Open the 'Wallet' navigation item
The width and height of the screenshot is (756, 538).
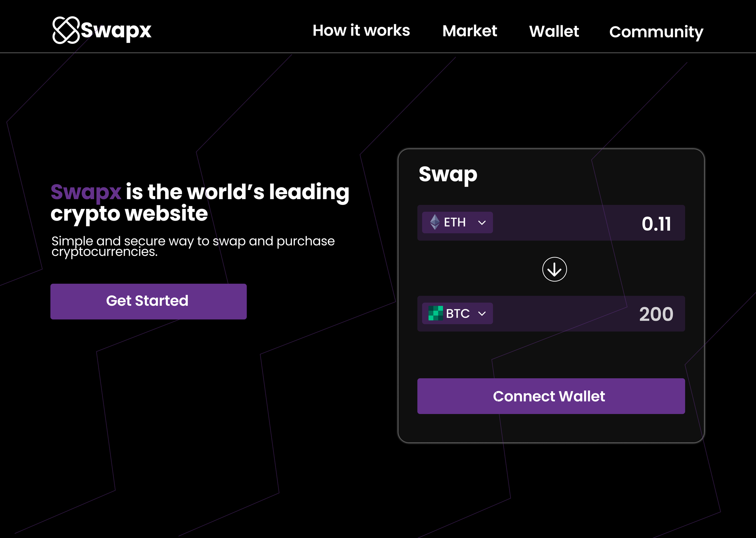coord(554,31)
